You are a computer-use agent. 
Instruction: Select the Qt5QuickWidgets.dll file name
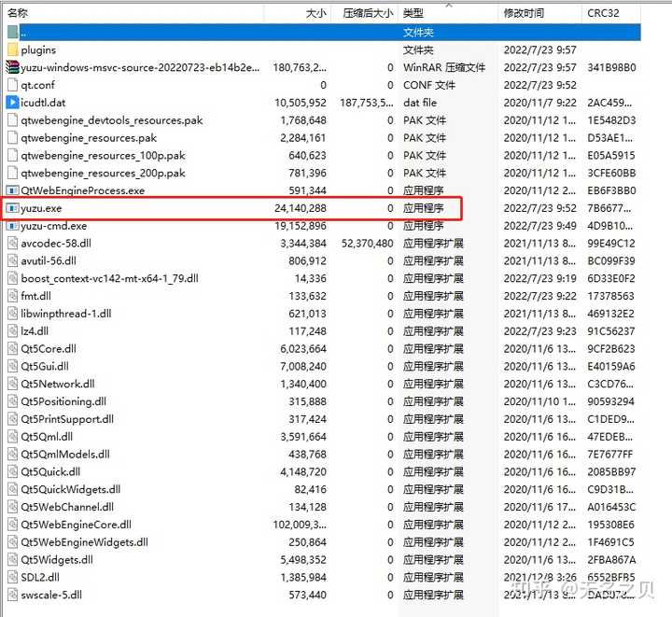[71, 489]
